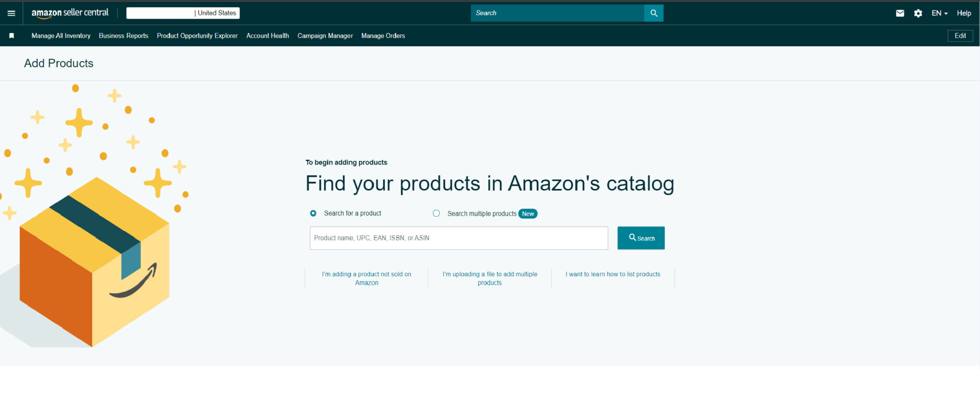Go to Business Reports
Screen dimensions: 980x411
pyautogui.click(x=123, y=36)
